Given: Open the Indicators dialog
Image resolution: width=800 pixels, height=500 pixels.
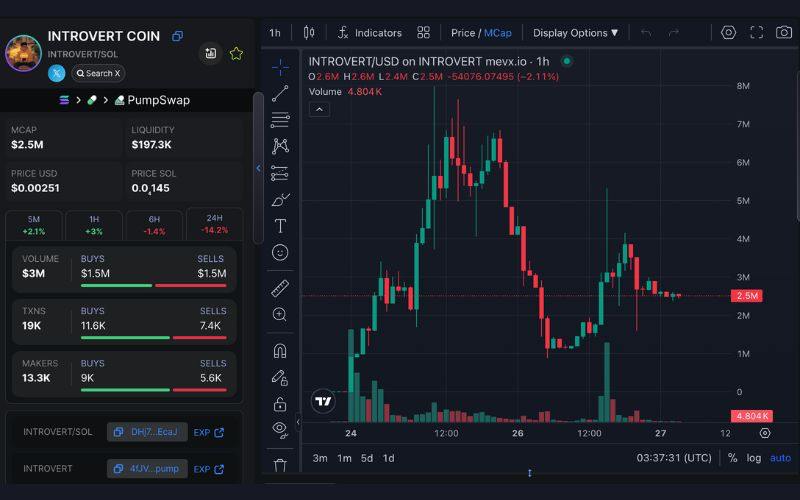Looking at the screenshot, I should [x=370, y=33].
